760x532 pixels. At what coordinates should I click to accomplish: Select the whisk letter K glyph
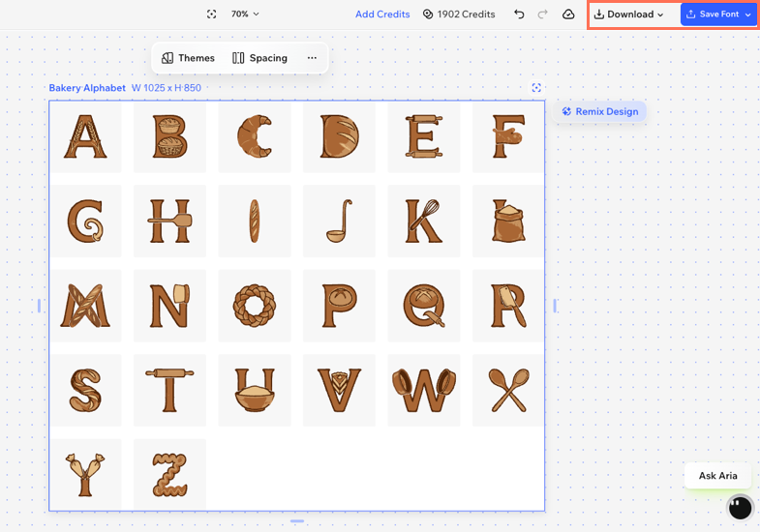[x=424, y=222]
